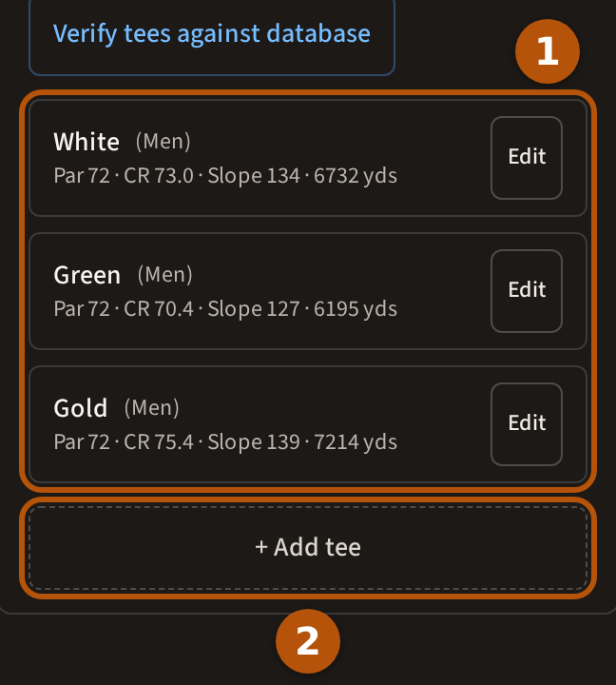Click the orange number 2 badge

click(308, 641)
